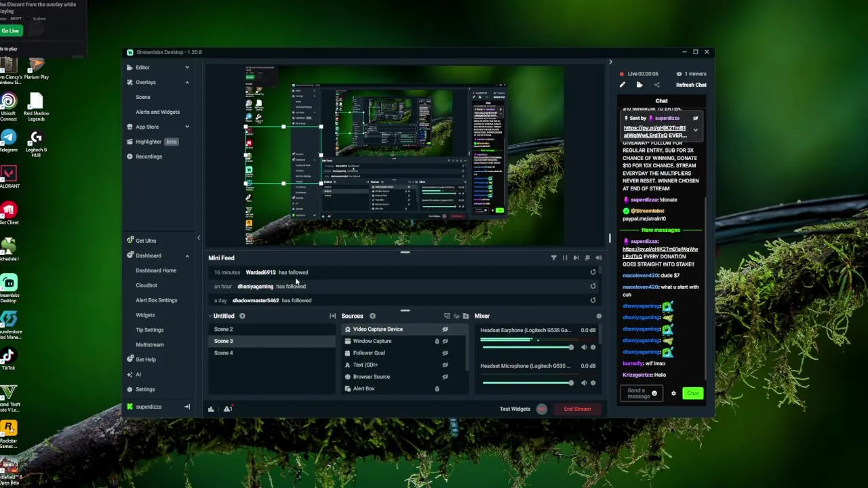
Task: Adjust Headset Microphone volume slider
Action: click(x=528, y=383)
